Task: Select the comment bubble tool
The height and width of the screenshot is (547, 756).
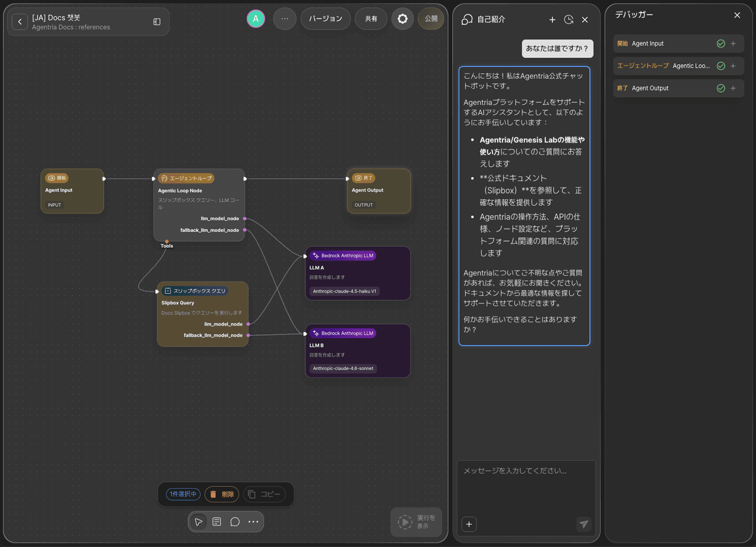Action: pos(235,522)
